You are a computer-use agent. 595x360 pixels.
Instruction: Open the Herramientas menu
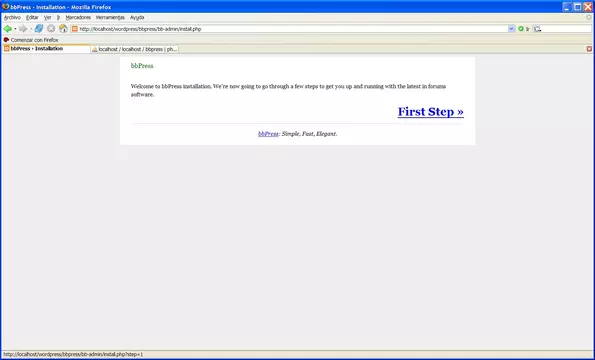pos(110,17)
